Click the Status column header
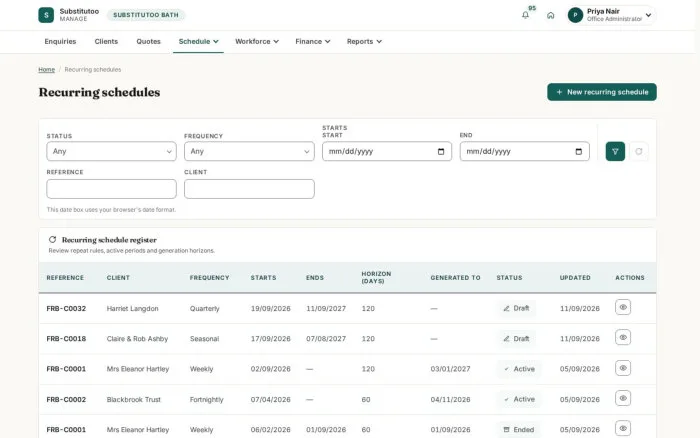700x438 pixels. 509,278
